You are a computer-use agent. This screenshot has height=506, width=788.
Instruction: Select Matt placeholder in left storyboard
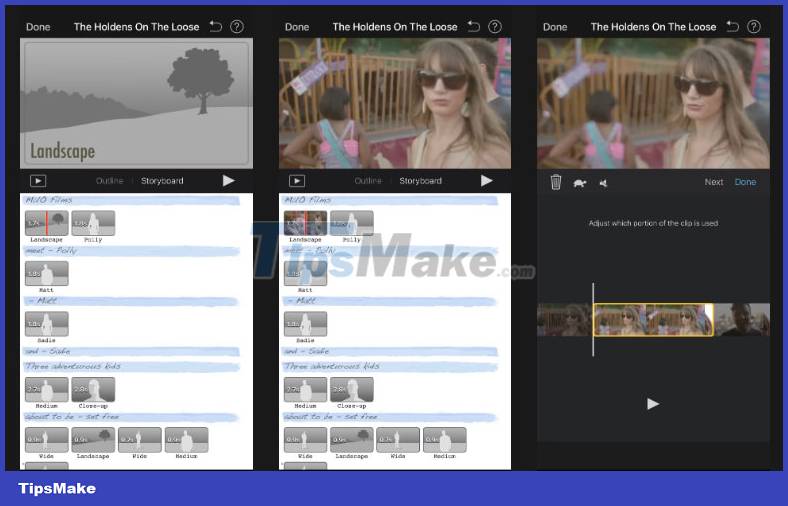pos(47,274)
